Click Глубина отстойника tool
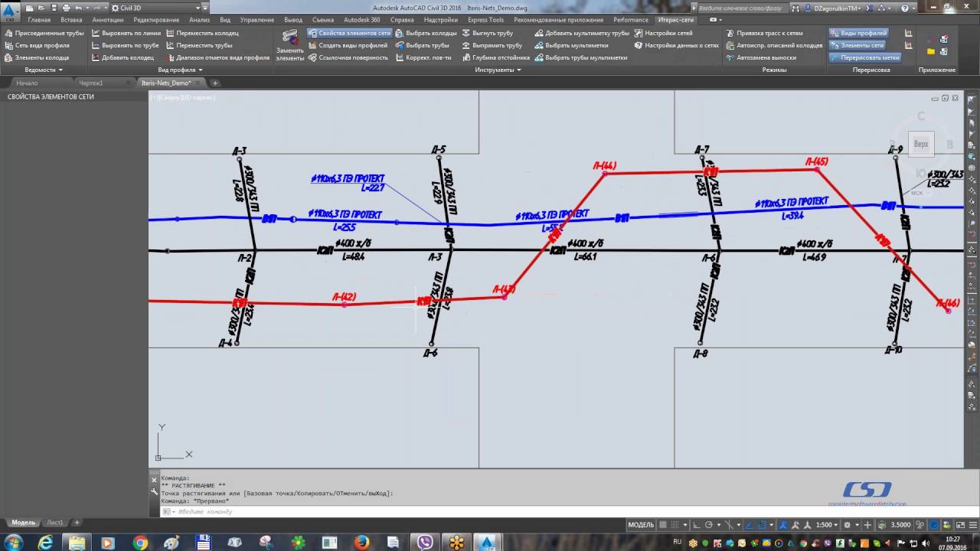This screenshot has height=551, width=980. [495, 57]
